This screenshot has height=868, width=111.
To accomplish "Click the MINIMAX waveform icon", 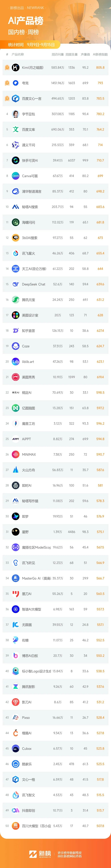I will 15,454.
